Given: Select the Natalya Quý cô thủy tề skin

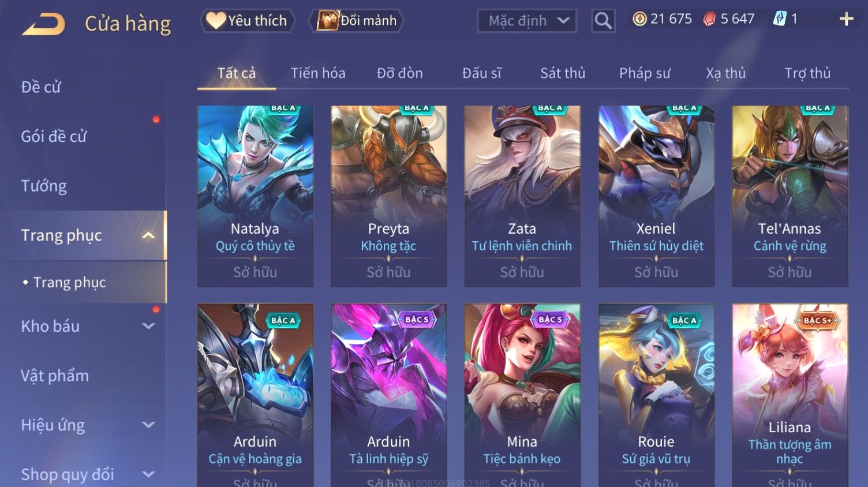Looking at the screenshot, I should [x=255, y=196].
